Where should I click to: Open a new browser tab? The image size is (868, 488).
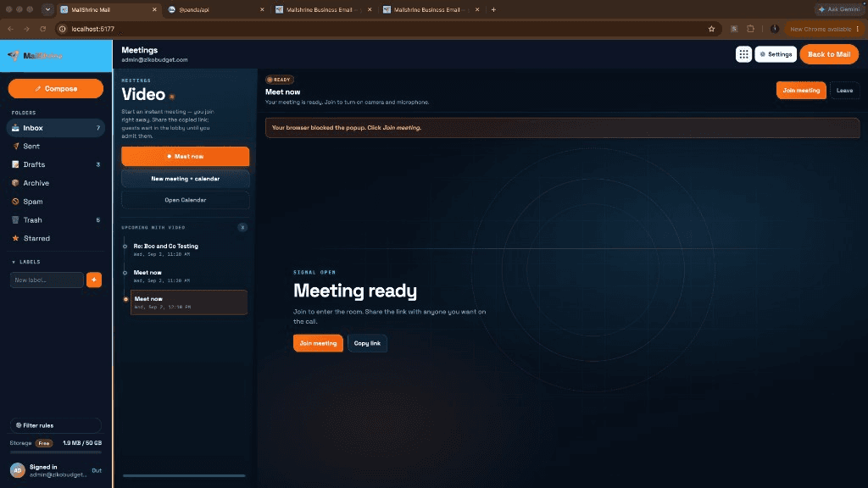tap(493, 9)
